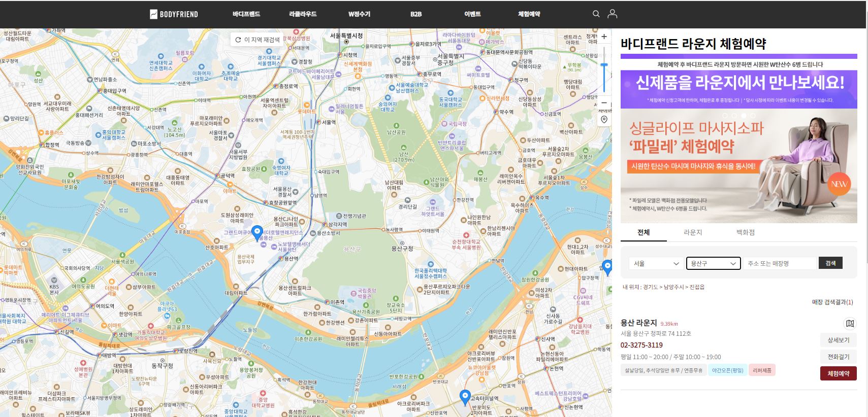Click phone number 02-3275-3119
This screenshot has height=417, width=868.
point(641,345)
